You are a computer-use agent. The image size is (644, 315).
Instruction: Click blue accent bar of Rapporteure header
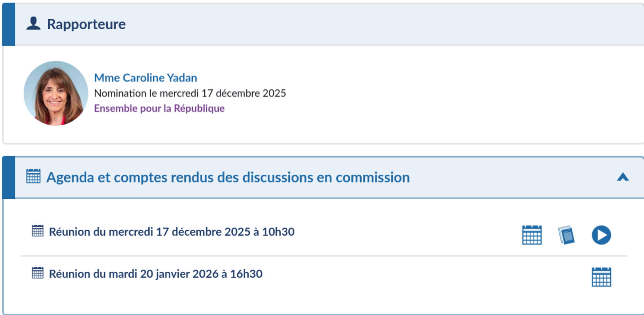tap(9, 24)
